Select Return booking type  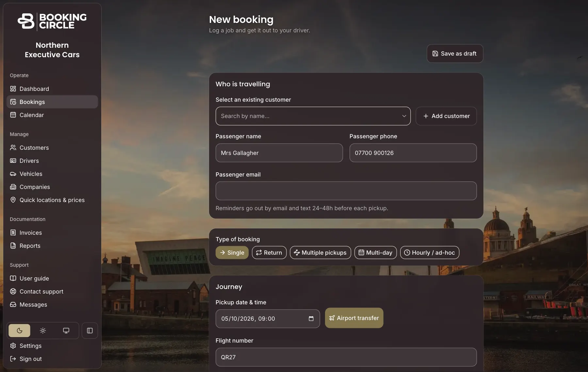pos(269,253)
